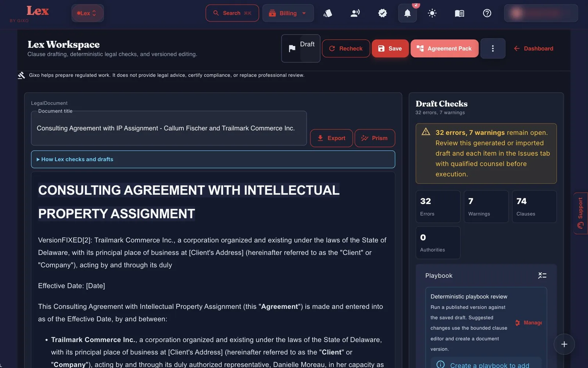Click the cards stack icon in the header
Image resolution: width=588 pixels, height=368 pixels.
328,13
